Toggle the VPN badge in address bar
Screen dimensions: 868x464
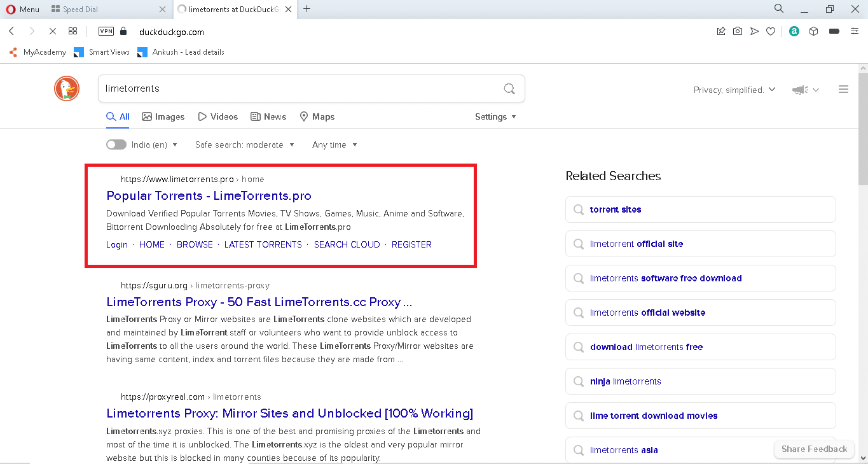(x=106, y=31)
